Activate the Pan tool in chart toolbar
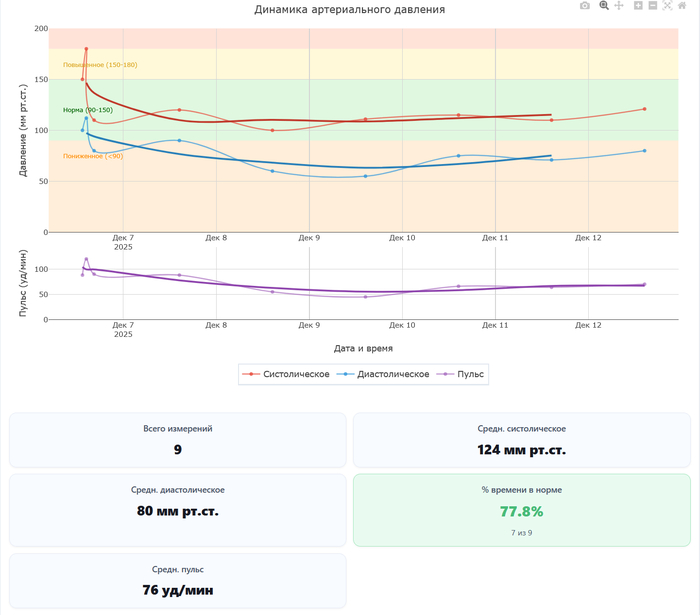Viewport: 700px width, 615px height. point(619,6)
